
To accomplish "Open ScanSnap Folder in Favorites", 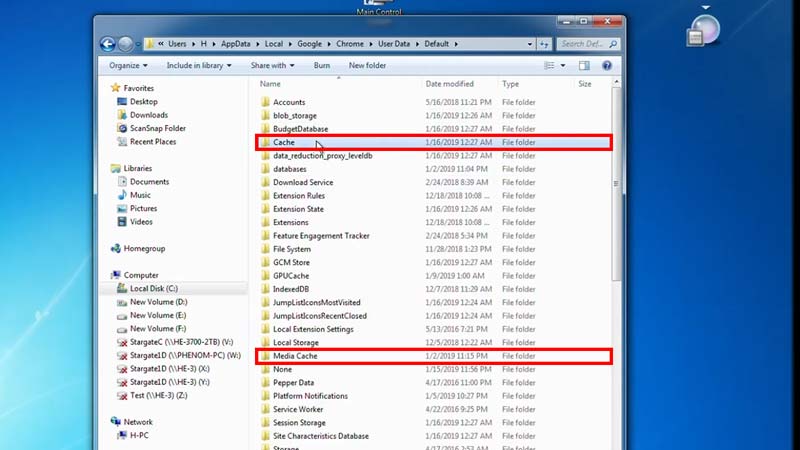I will point(158,128).
